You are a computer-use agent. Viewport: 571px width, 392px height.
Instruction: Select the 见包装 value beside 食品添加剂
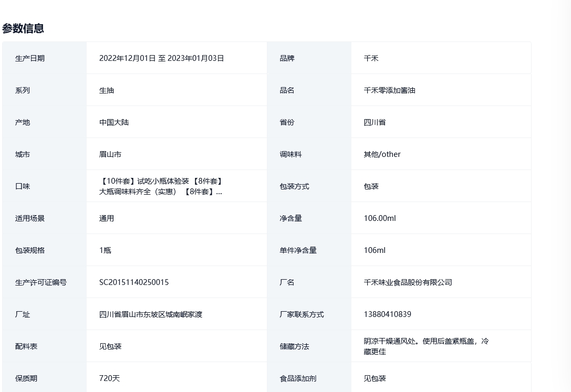click(x=375, y=378)
